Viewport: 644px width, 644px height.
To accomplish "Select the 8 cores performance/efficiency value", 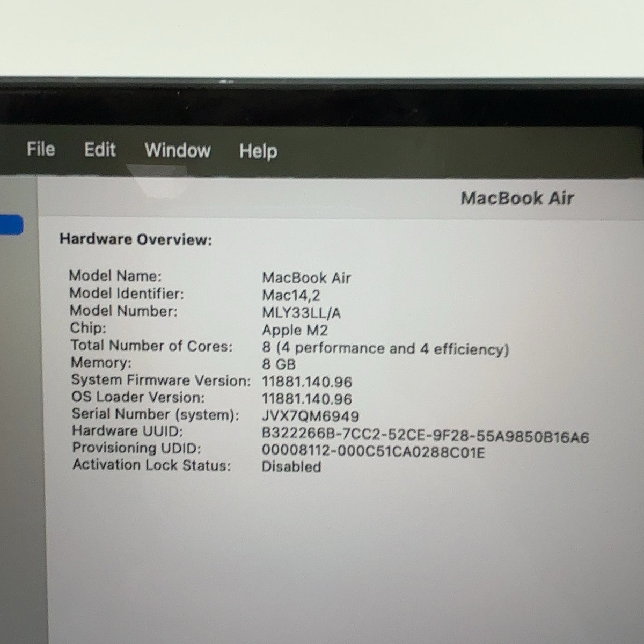I will click(x=385, y=349).
